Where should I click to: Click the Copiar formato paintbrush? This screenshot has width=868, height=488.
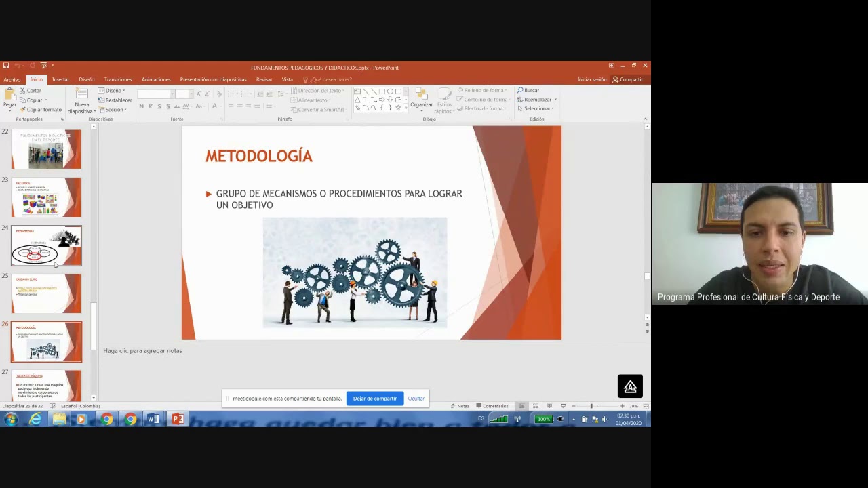[x=41, y=109]
